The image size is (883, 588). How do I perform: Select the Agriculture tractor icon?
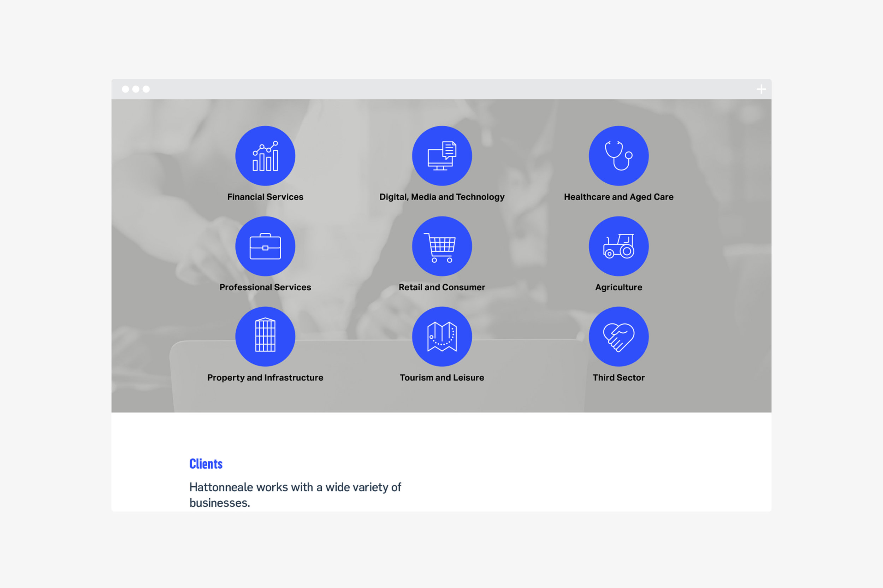click(x=619, y=246)
